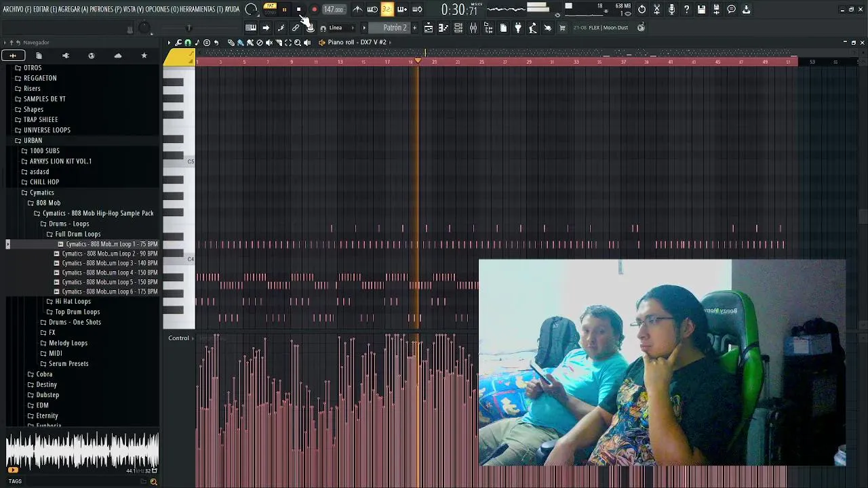Click the microphone recording icon
The image size is (868, 488).
click(x=671, y=9)
